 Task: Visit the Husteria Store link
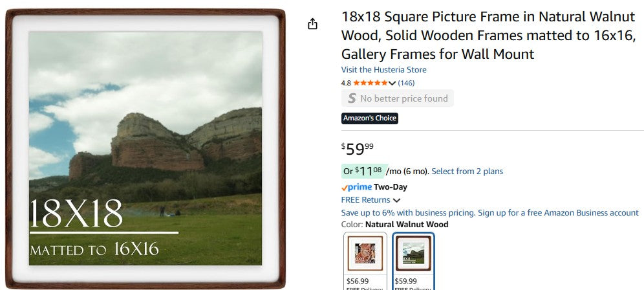pyautogui.click(x=384, y=70)
